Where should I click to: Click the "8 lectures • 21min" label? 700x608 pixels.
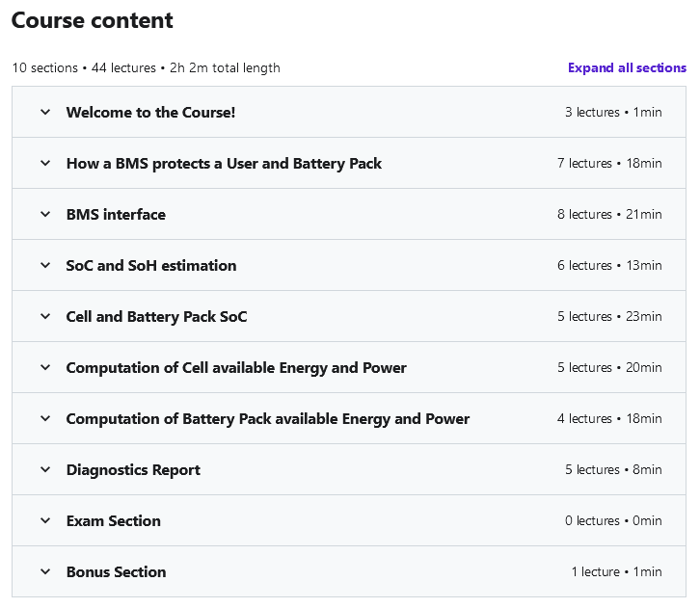point(609,215)
